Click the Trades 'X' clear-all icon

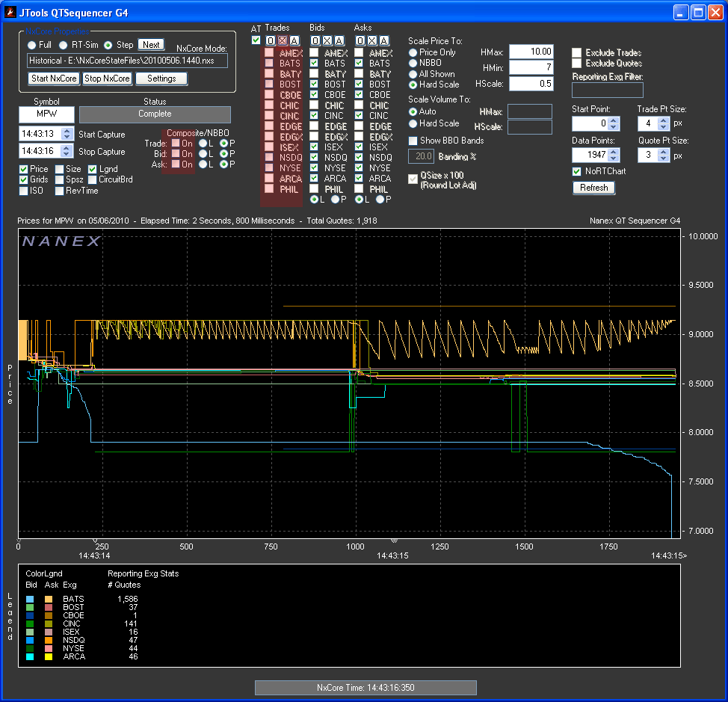tap(282, 41)
